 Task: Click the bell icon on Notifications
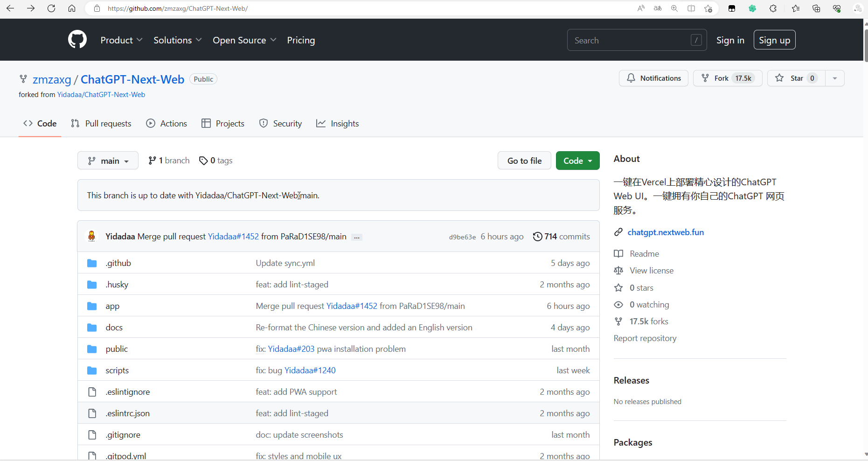click(631, 78)
